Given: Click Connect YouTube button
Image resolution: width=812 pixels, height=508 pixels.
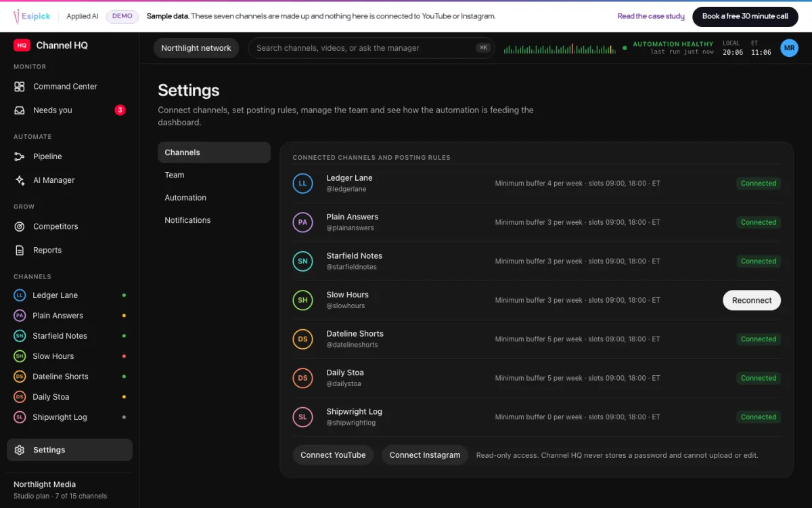Looking at the screenshot, I should tap(333, 455).
